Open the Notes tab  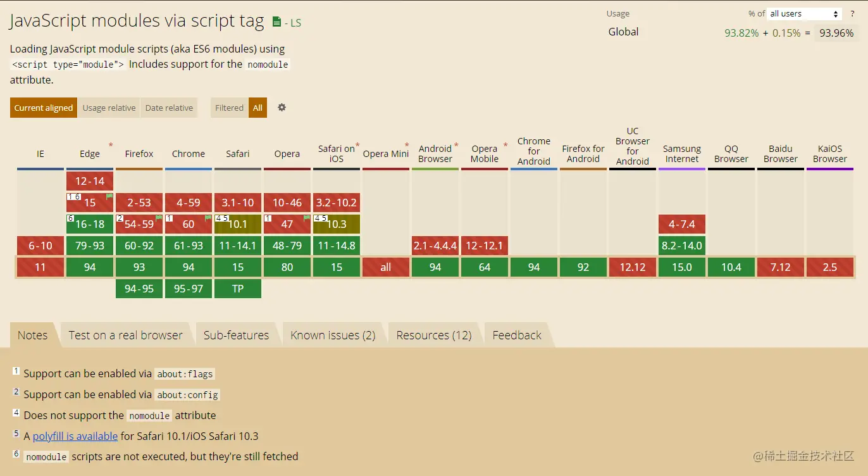(33, 335)
